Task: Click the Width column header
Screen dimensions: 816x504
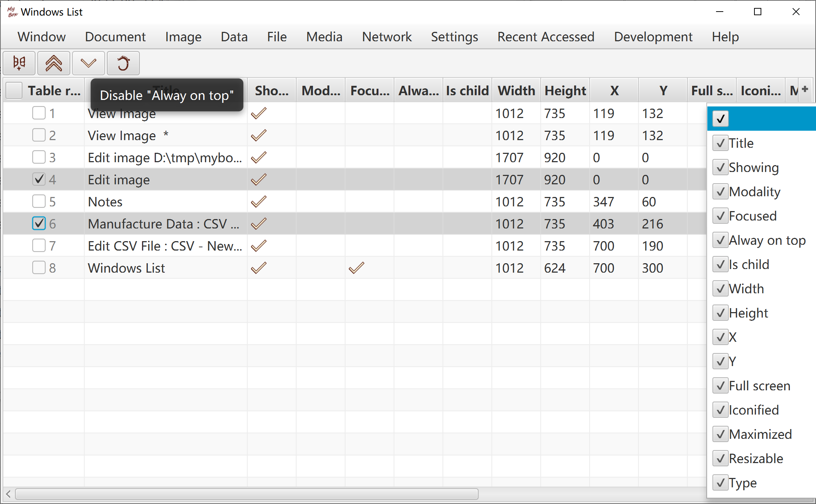Action: pyautogui.click(x=516, y=91)
